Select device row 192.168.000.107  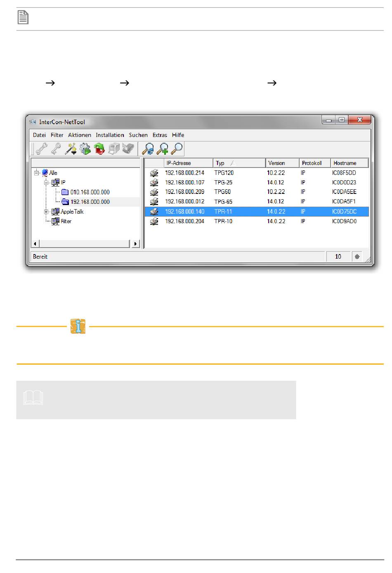pyautogui.click(x=256, y=182)
